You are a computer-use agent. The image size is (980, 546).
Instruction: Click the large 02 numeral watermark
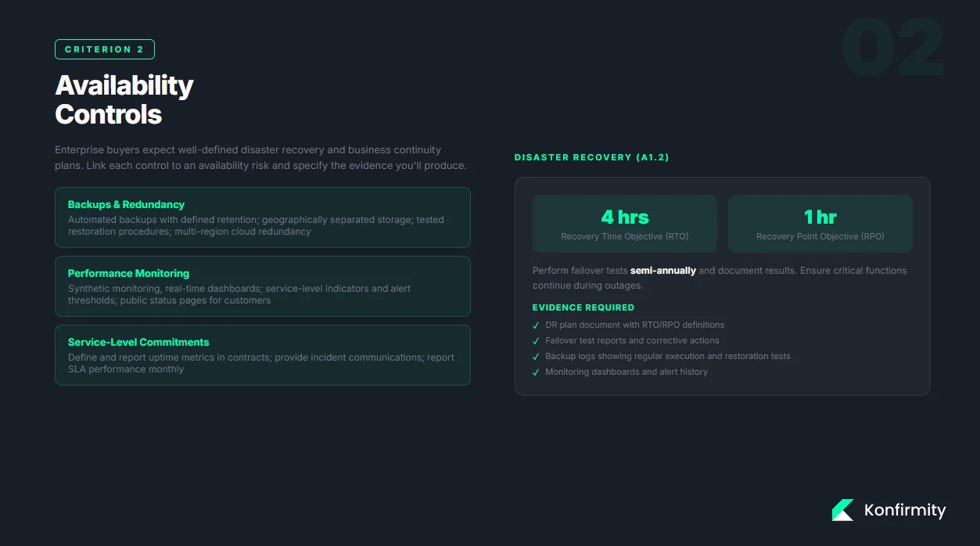coord(892,47)
